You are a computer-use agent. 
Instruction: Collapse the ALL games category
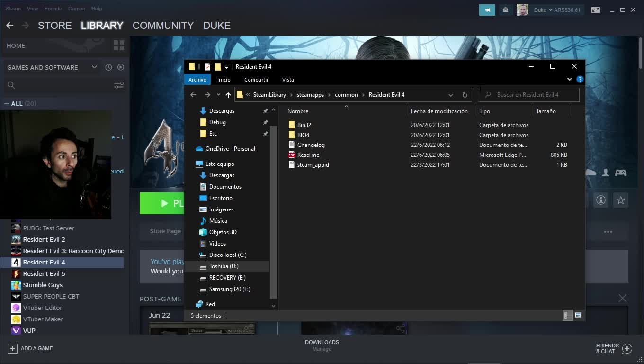coord(7,104)
